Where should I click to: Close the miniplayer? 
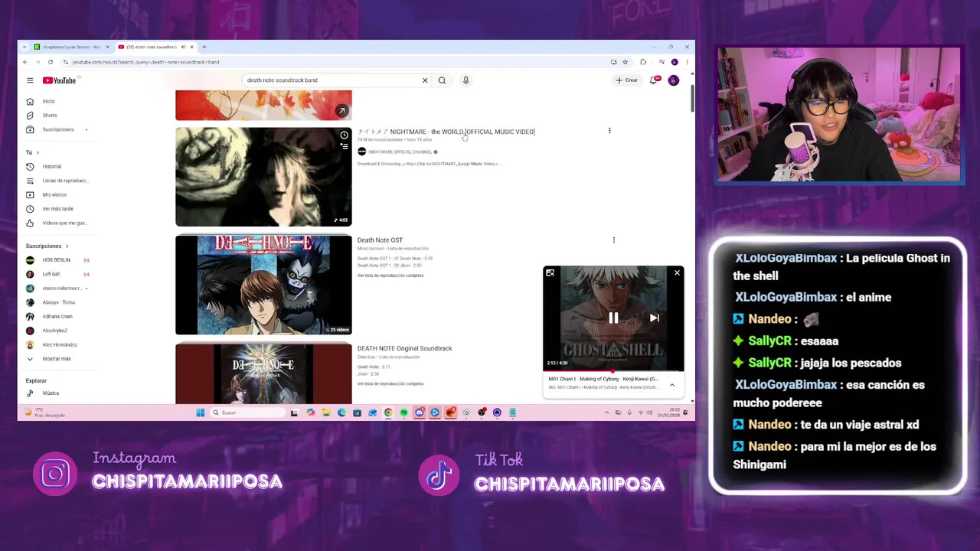[x=677, y=273]
